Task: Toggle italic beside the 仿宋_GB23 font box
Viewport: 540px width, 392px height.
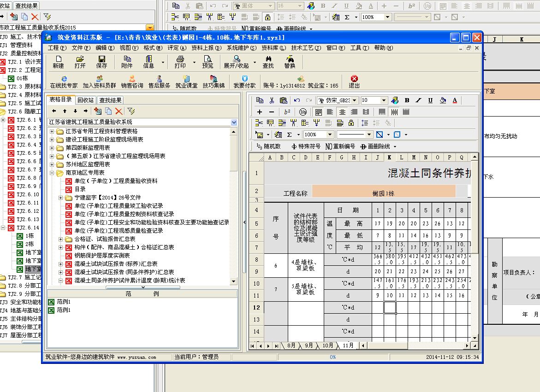Action: click(418, 100)
